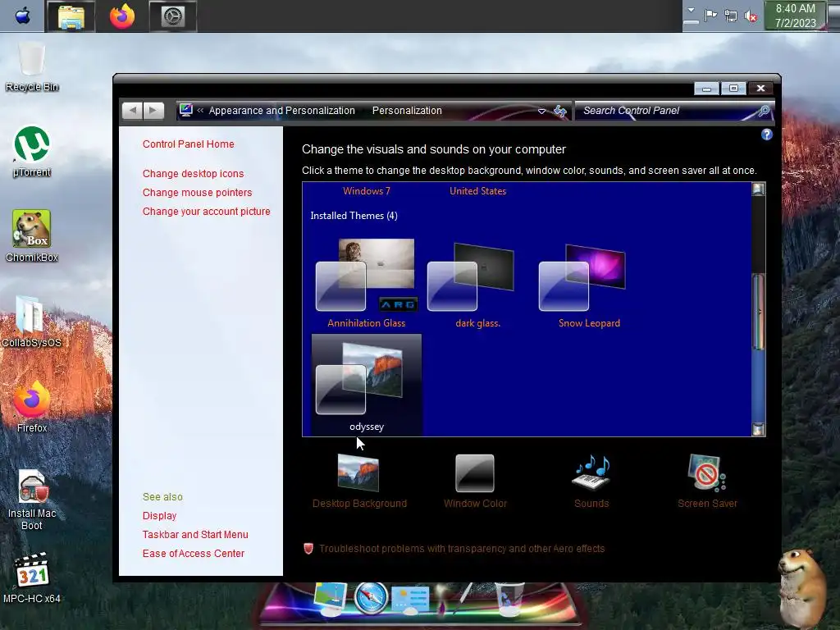The height and width of the screenshot is (630, 840).
Task: Open Window Color settings
Action: pos(475,481)
